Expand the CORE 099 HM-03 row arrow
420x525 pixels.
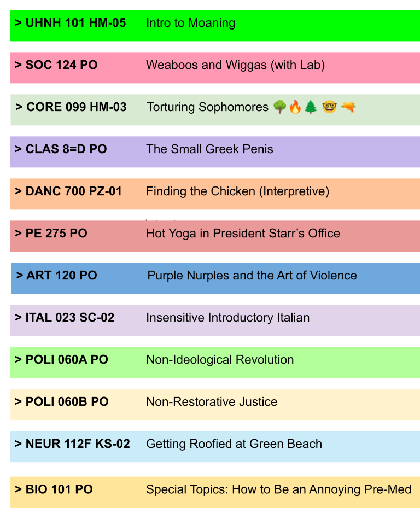(x=19, y=107)
